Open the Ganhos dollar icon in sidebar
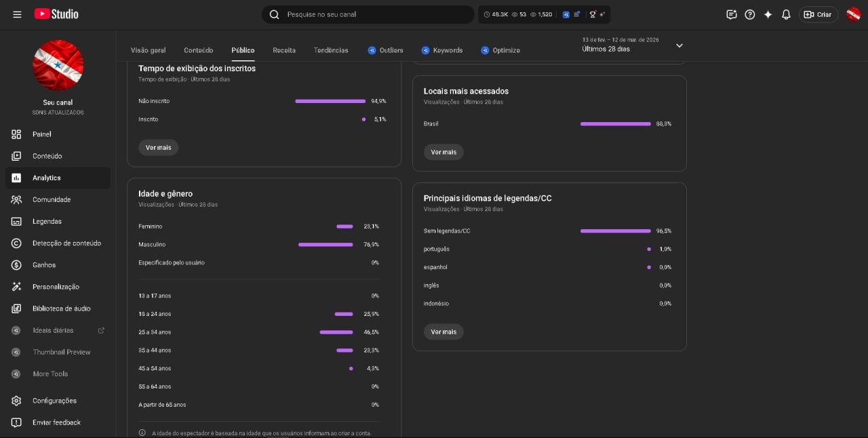 tap(16, 265)
